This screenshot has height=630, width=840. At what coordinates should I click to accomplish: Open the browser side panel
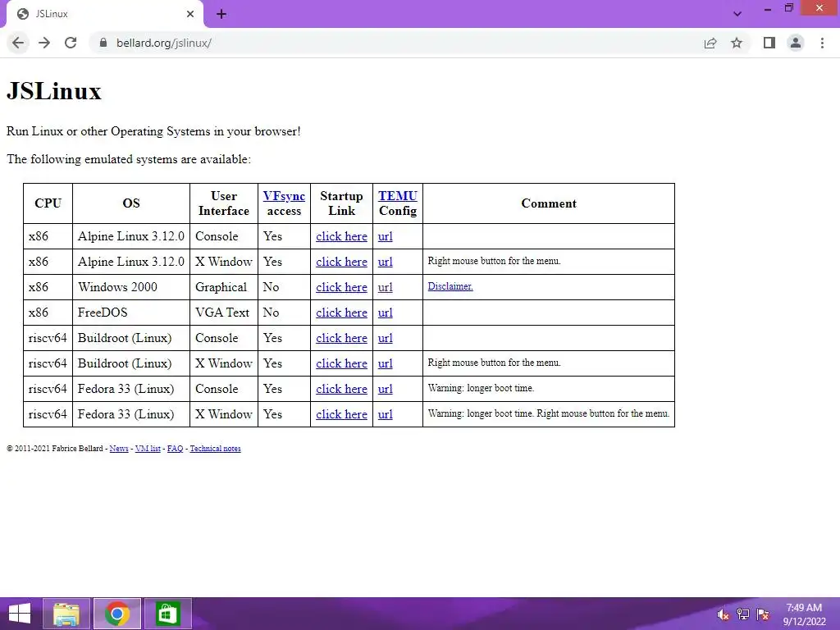click(x=769, y=43)
